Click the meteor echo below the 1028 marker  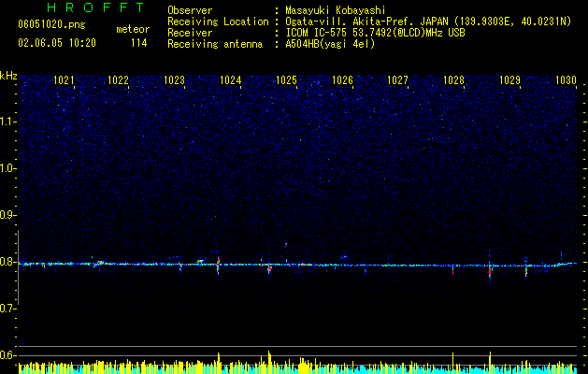click(x=453, y=268)
